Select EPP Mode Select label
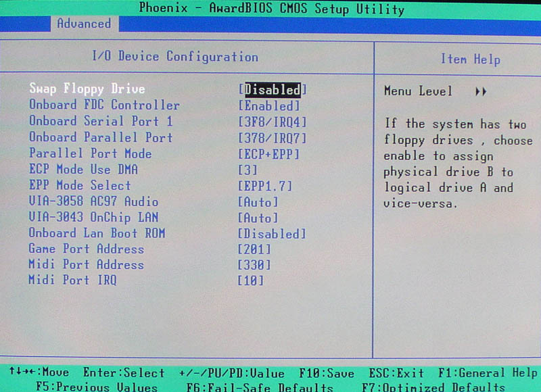The height and width of the screenshot is (392, 541). [80, 185]
